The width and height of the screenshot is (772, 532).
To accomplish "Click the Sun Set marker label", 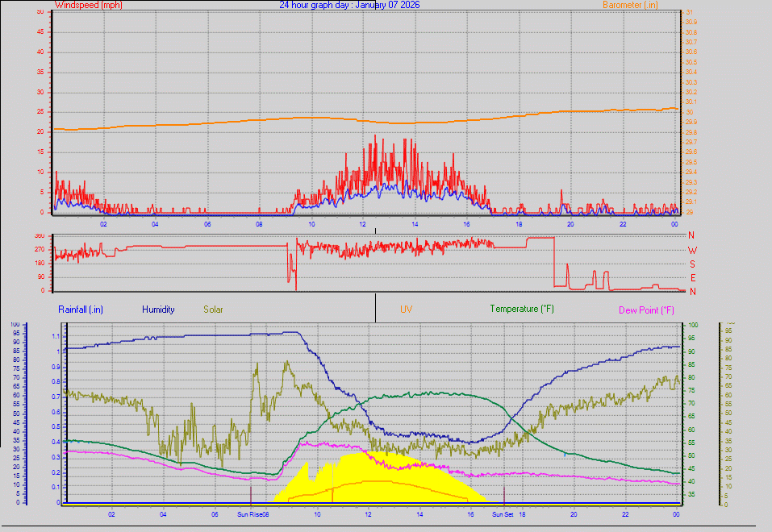I will pyautogui.click(x=501, y=513).
